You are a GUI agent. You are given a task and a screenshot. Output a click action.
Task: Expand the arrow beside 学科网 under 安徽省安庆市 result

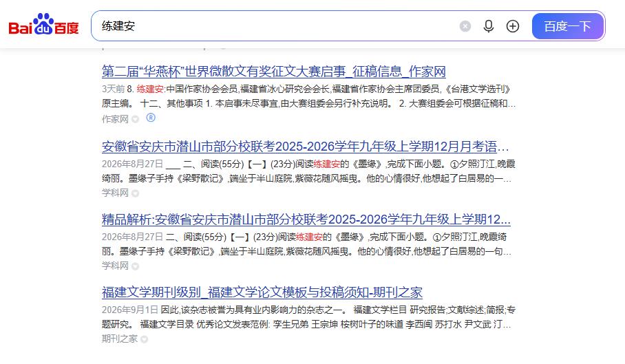[x=136, y=193]
